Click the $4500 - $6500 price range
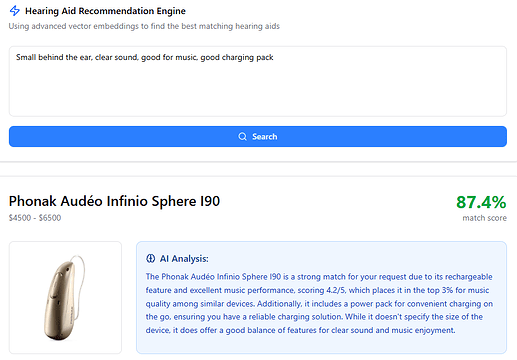Viewport: 517px width, 360px height. [35, 218]
